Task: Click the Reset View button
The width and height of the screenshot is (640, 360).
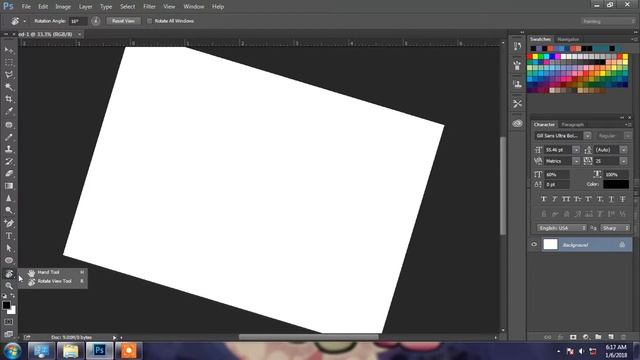Action: pos(123,21)
